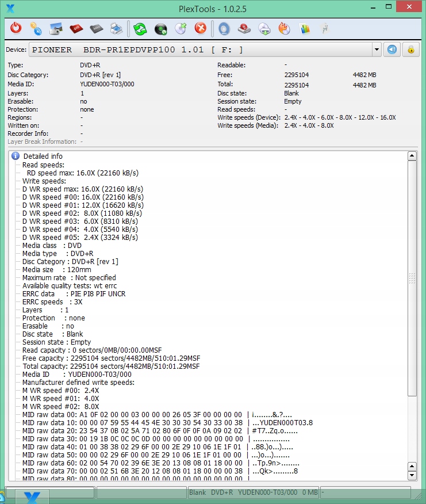426x504 pixels.
Task: Click the red power exit icon
Action: [16, 28]
